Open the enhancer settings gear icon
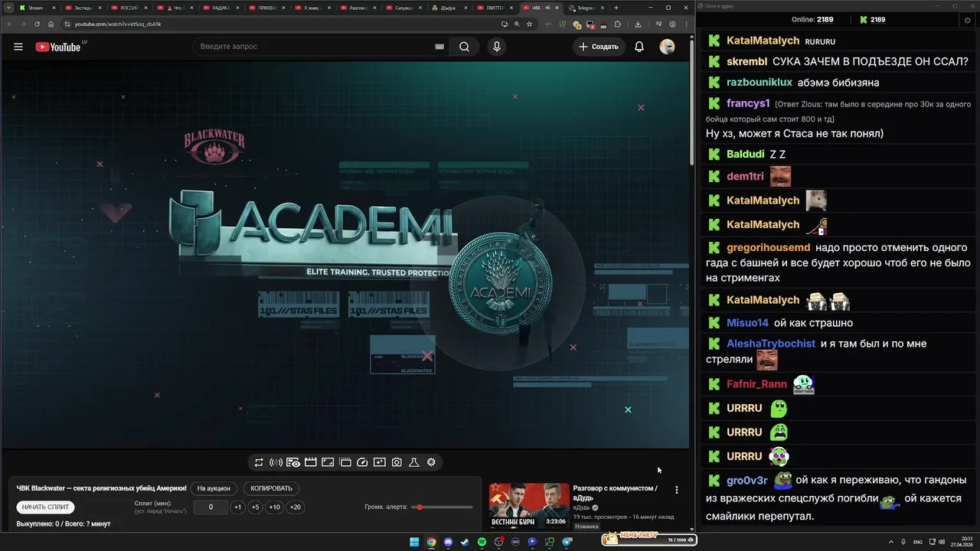 coord(431,462)
